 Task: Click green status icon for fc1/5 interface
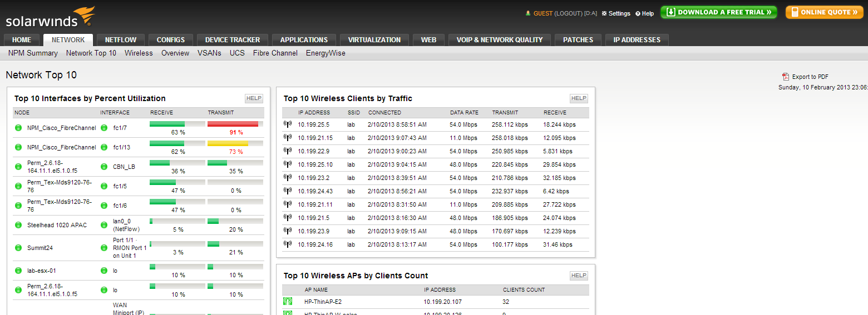pos(104,186)
